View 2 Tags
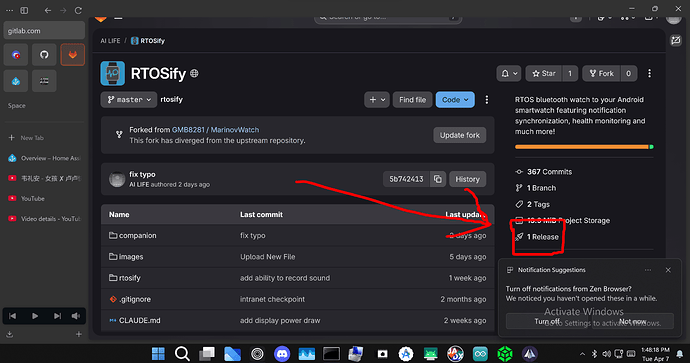The height and width of the screenshot is (363, 690). [538, 204]
